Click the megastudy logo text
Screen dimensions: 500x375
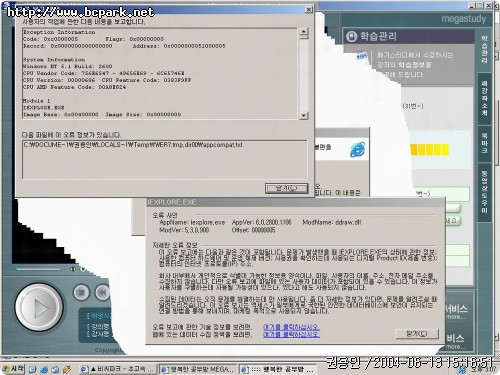(x=464, y=19)
